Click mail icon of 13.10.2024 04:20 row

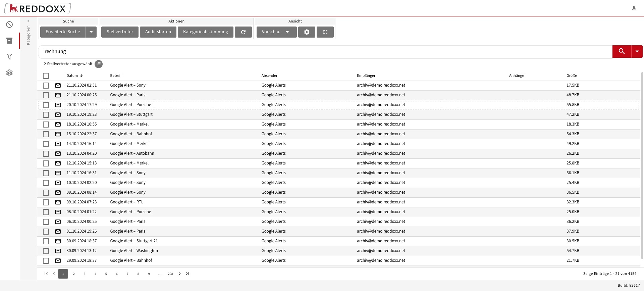coord(58,154)
